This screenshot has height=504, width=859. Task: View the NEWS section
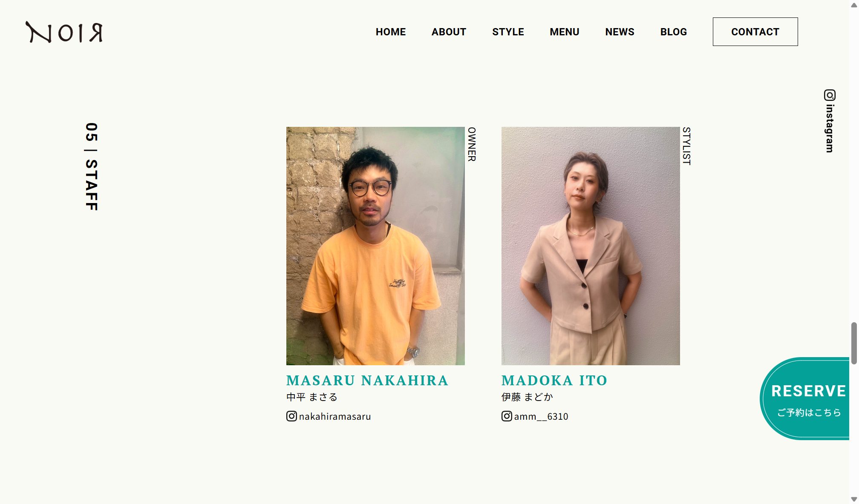(620, 32)
